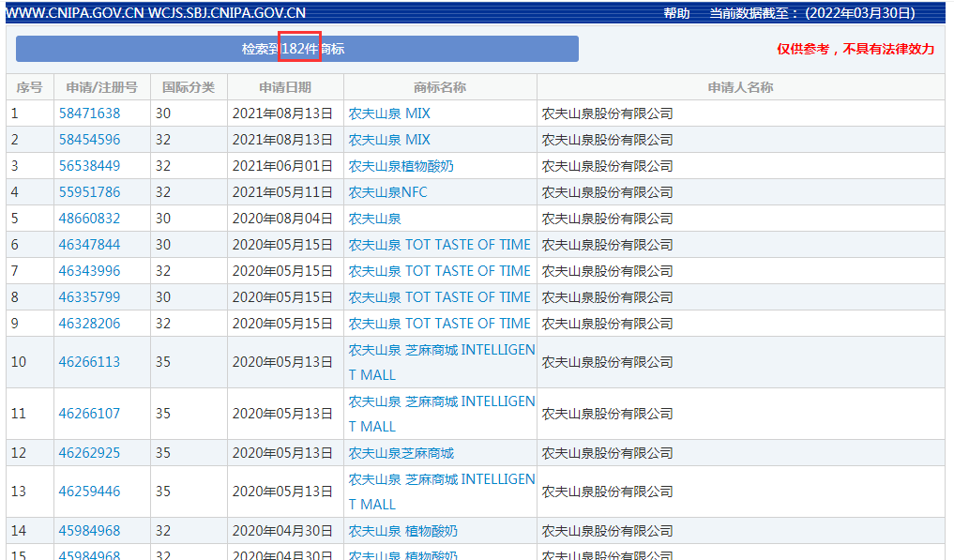This screenshot has height=560, width=954.
Task: Open TOT TASTE OF TIME for 46328206
Action: (x=439, y=323)
